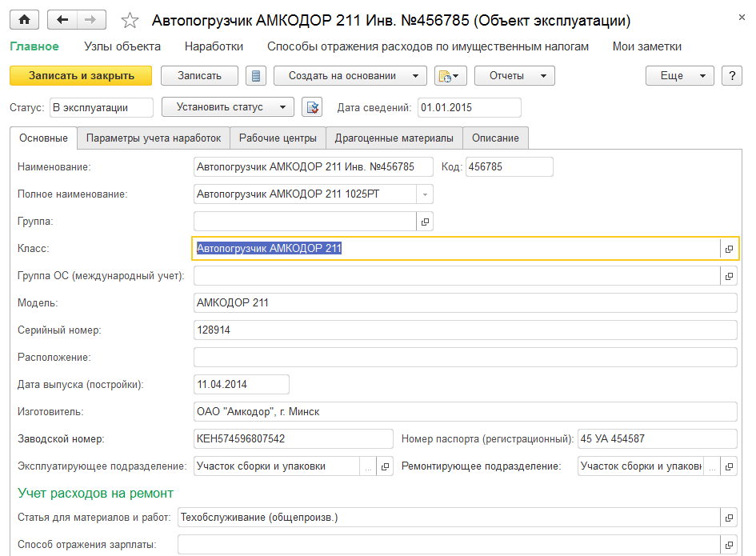Click into the Серийный номер input field
This screenshot has height=556, width=756.
pyautogui.click(x=464, y=330)
